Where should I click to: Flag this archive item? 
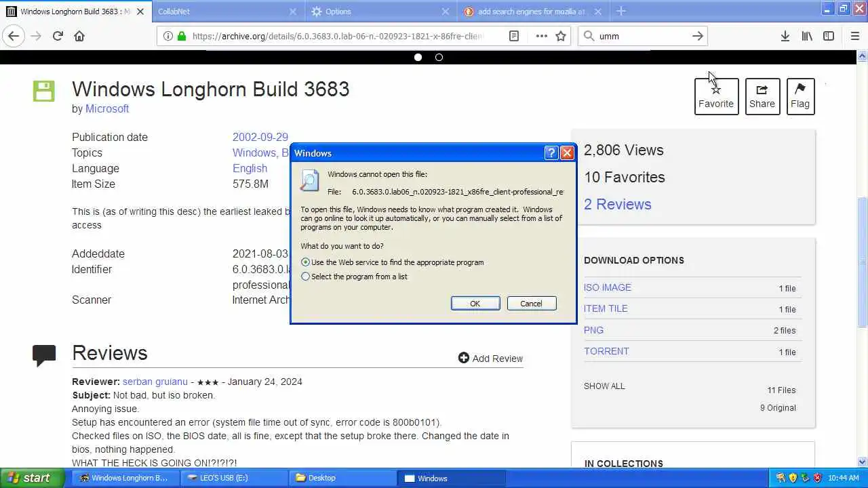click(800, 96)
